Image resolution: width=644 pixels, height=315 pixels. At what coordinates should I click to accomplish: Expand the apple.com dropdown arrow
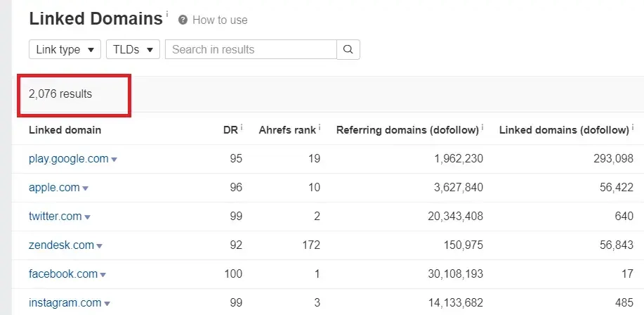(x=86, y=188)
